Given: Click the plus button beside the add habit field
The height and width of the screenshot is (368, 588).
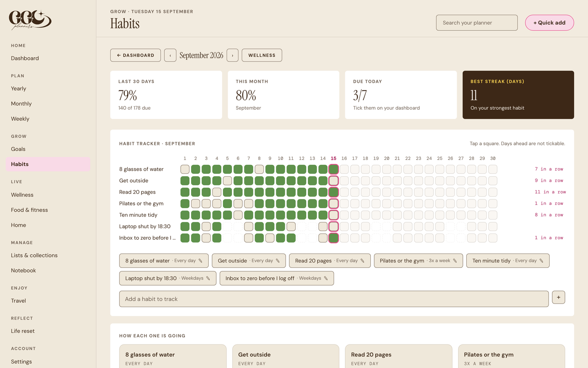Looking at the screenshot, I should click(558, 297).
